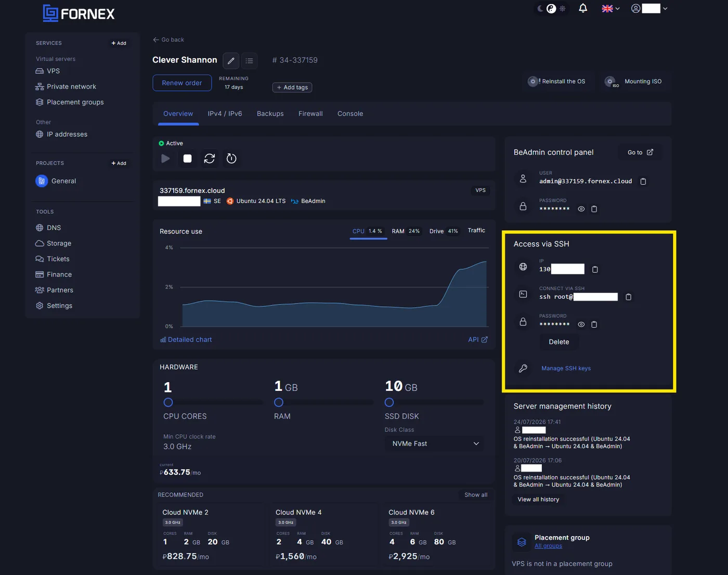The height and width of the screenshot is (575, 728).
Task: Edit server name with pencil icon
Action: [231, 61]
